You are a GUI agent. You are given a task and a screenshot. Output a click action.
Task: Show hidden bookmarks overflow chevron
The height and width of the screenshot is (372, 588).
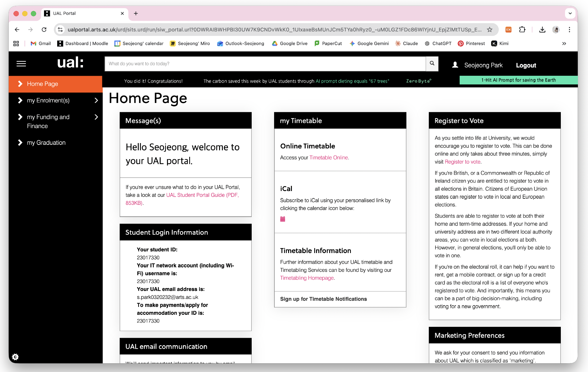click(564, 43)
